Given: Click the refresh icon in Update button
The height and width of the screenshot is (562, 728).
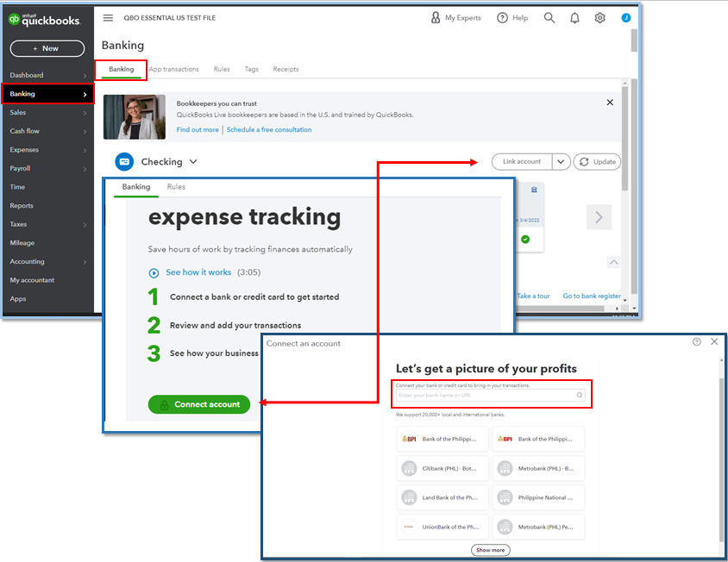Looking at the screenshot, I should (x=584, y=161).
